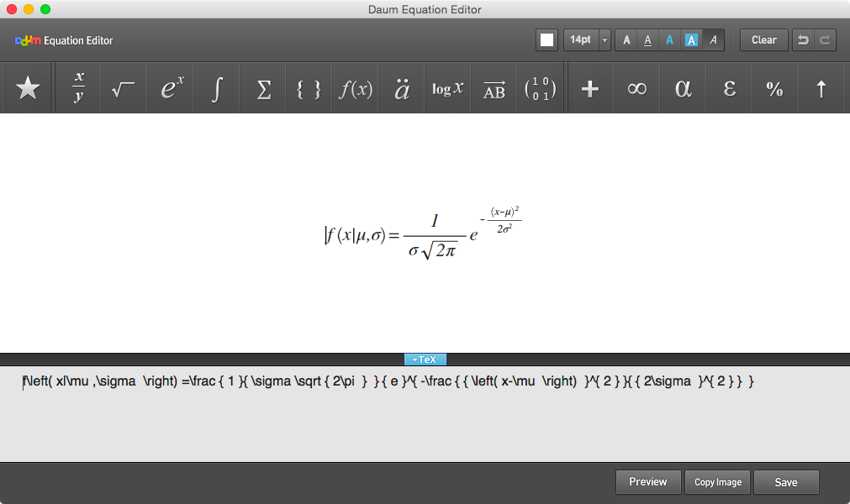The image size is (850, 504).
Task: Choose the integral symbol palette
Action: 217,88
